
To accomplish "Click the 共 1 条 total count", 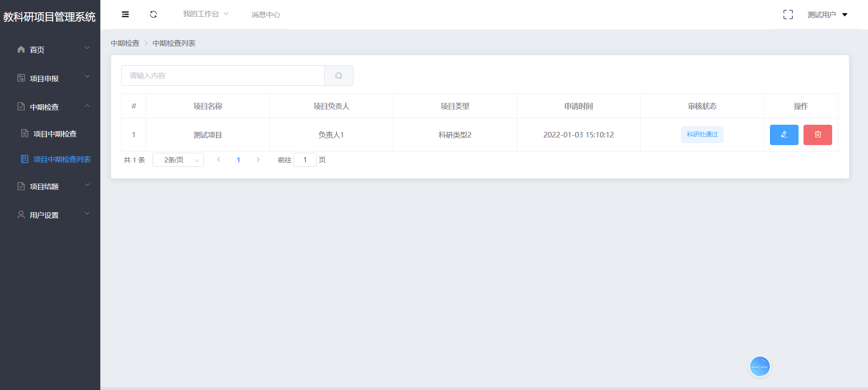I will (134, 160).
